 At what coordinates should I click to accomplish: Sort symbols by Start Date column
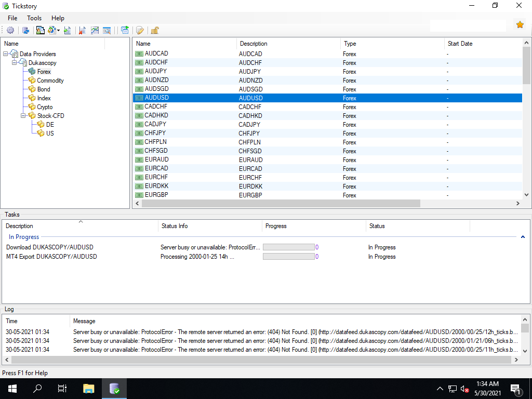click(x=483, y=44)
